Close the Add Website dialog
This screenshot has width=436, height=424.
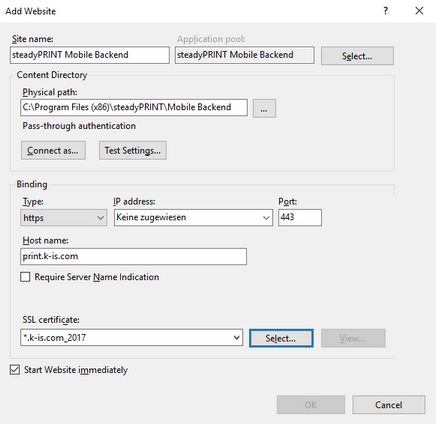pyautogui.click(x=419, y=11)
